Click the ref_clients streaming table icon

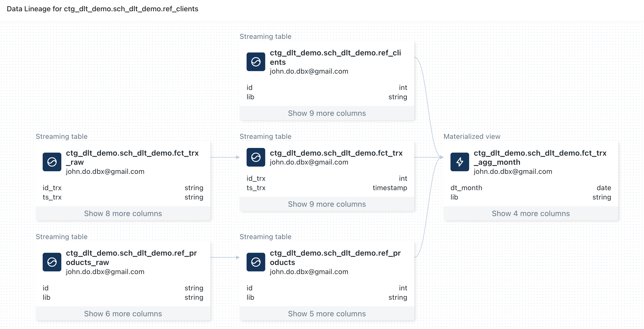point(256,62)
